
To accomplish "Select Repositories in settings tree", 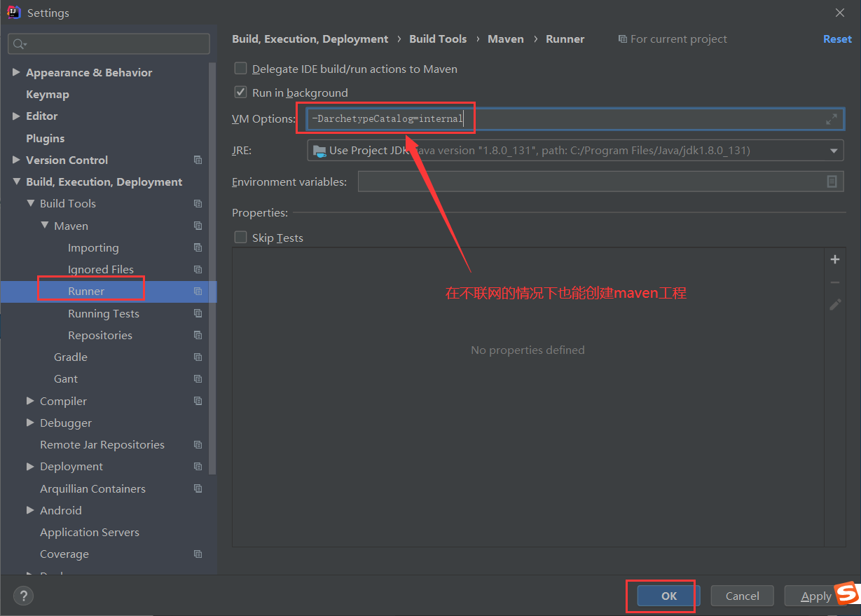I will (x=100, y=335).
